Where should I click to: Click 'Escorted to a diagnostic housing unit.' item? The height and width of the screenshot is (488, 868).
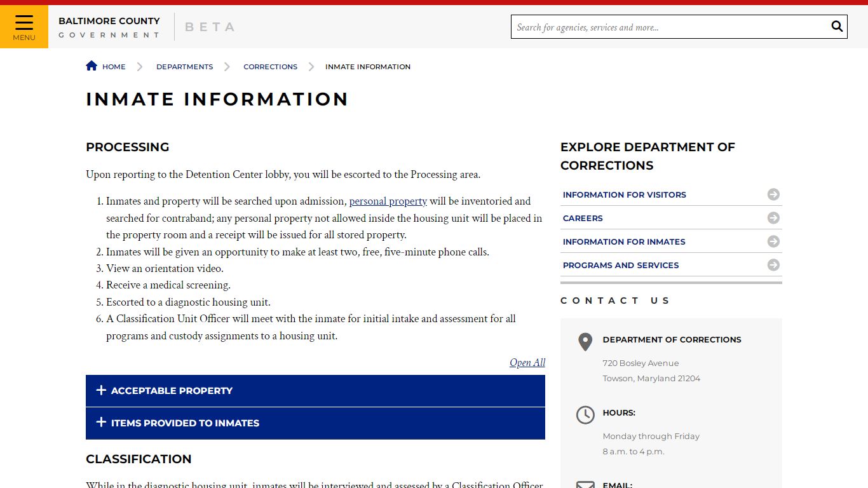[x=188, y=302]
